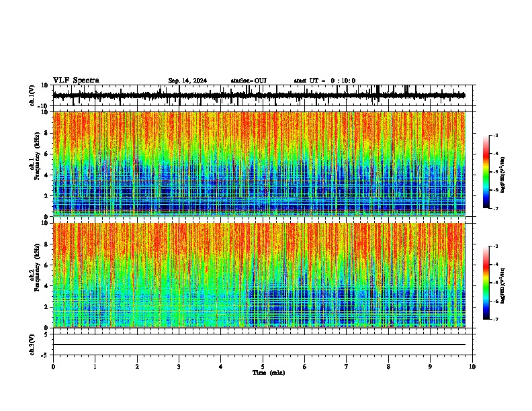The image size is (532, 411).
Task: Click the '-3' label on ch.1 colorbar
Action: click(x=495, y=135)
